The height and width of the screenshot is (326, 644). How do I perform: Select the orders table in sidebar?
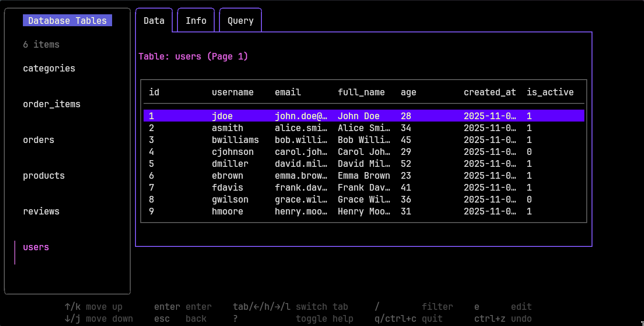[39, 140]
